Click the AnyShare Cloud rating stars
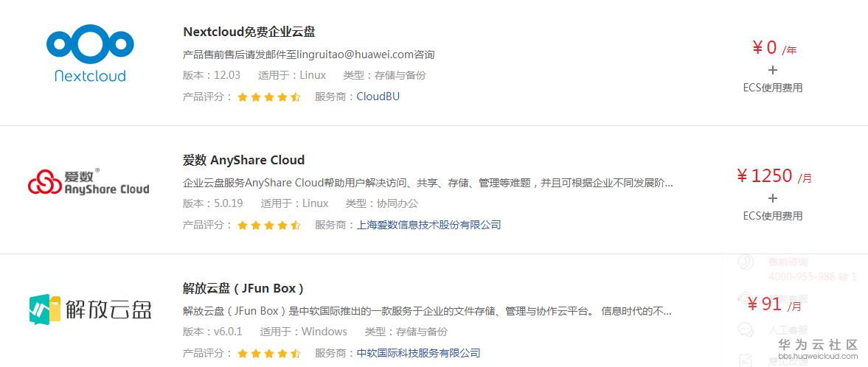Viewport: 868px width, 367px height. [x=268, y=225]
